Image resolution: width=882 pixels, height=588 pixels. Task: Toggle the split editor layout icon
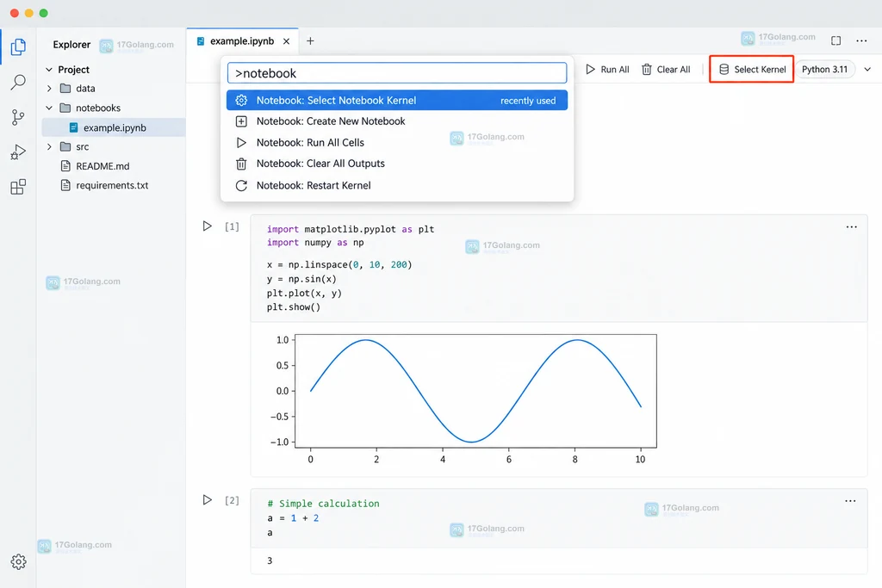click(x=835, y=40)
